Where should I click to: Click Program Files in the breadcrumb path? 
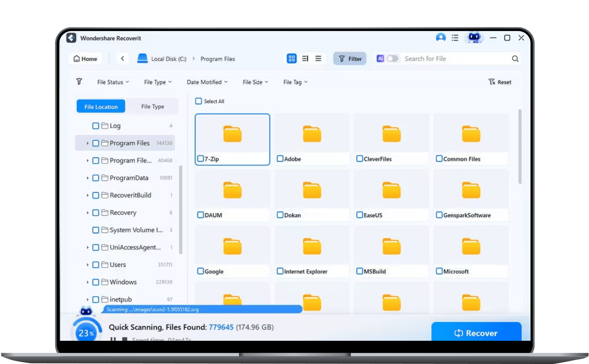[218, 59]
